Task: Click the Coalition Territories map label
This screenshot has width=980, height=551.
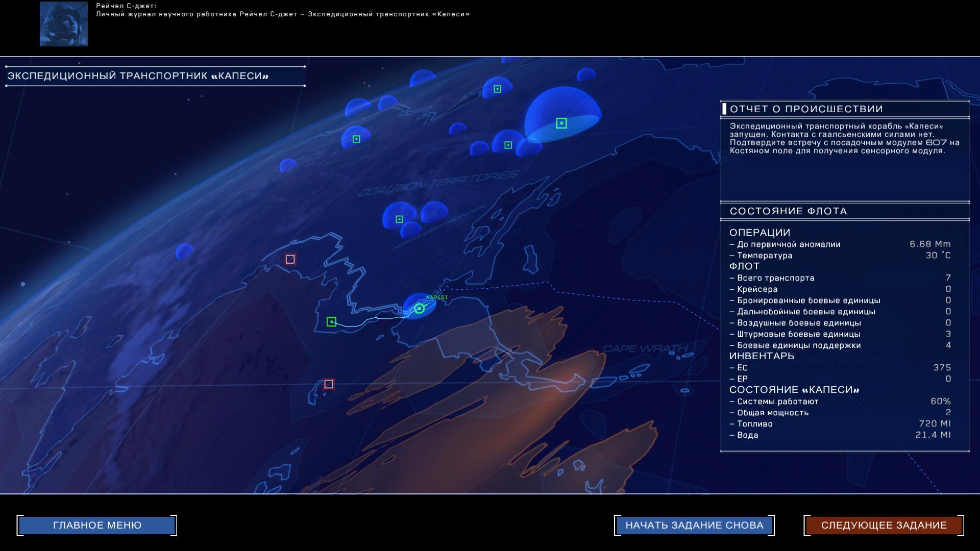Action: click(438, 184)
